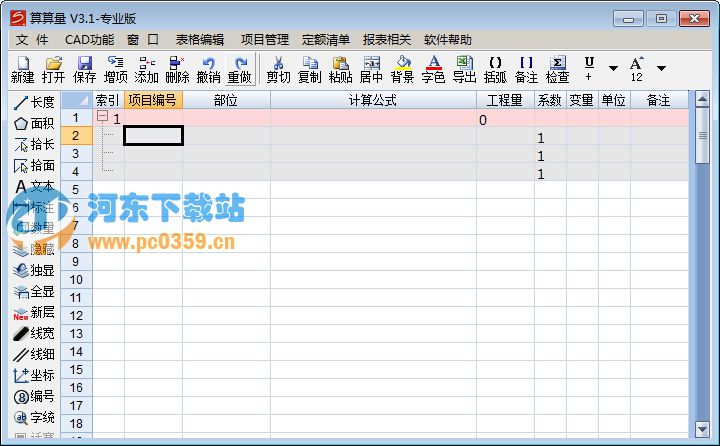Undo with the 撤销 icon
The image size is (720, 446).
[208, 69]
